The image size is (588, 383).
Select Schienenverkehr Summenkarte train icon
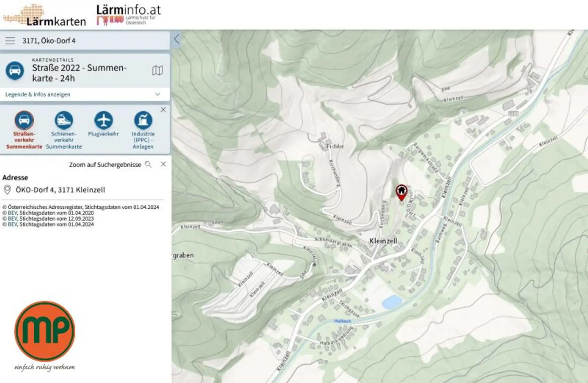(64, 120)
